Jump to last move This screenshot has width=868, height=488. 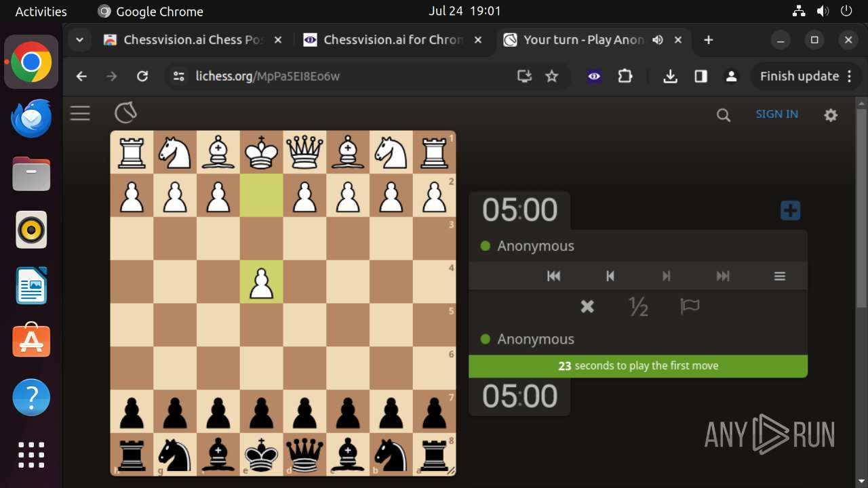click(x=723, y=276)
